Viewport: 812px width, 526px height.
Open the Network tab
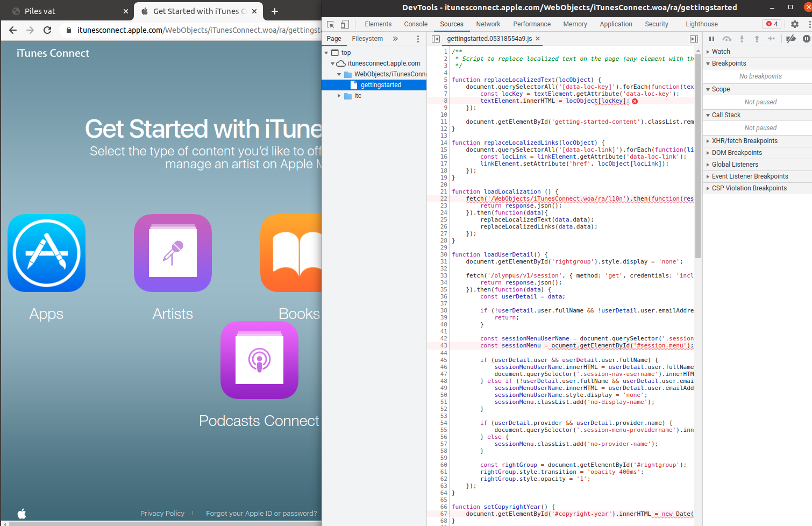point(488,24)
